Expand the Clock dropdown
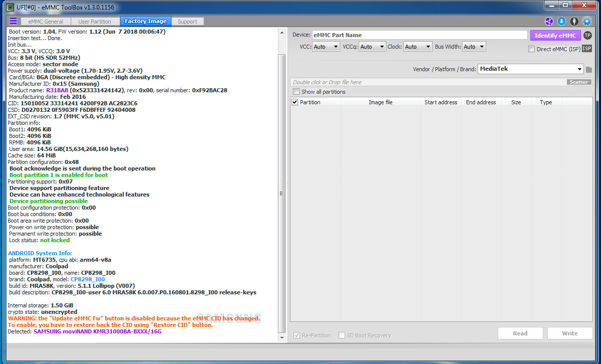The height and width of the screenshot is (364, 601). click(x=418, y=47)
